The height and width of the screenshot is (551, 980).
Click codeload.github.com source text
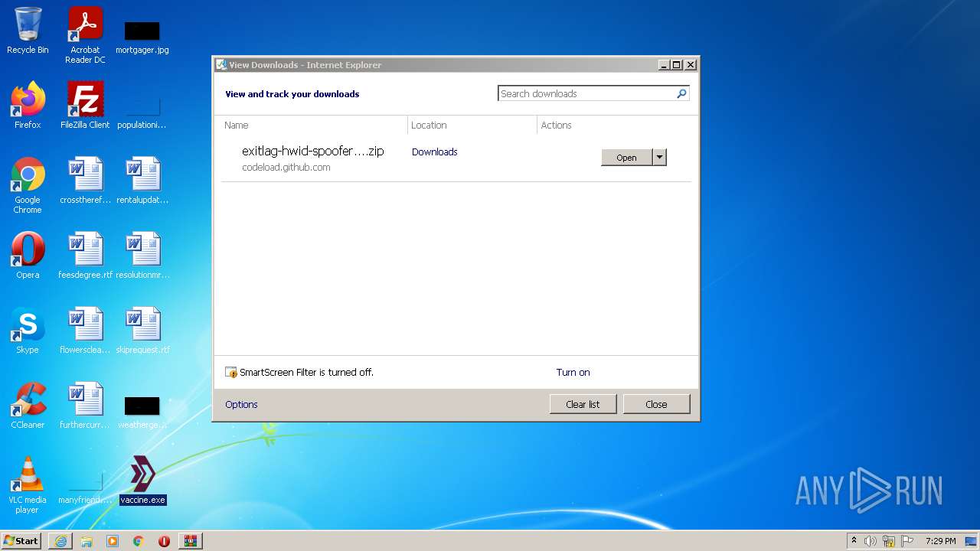286,167
